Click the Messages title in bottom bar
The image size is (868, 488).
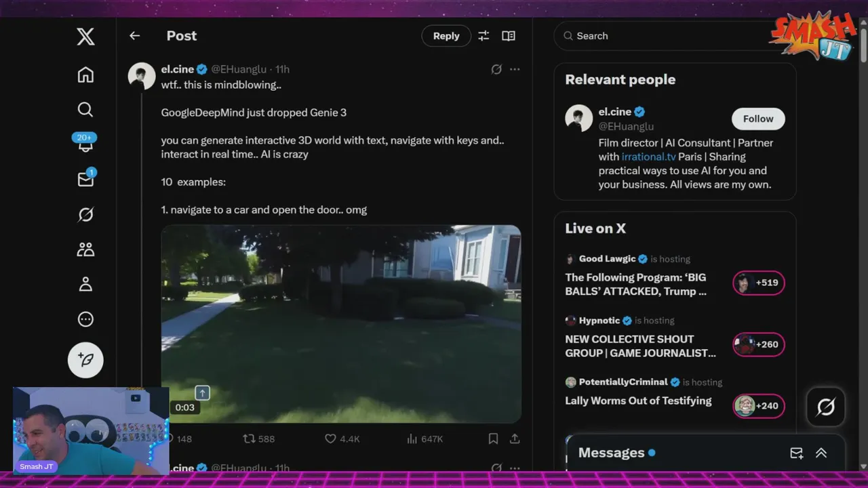611,453
